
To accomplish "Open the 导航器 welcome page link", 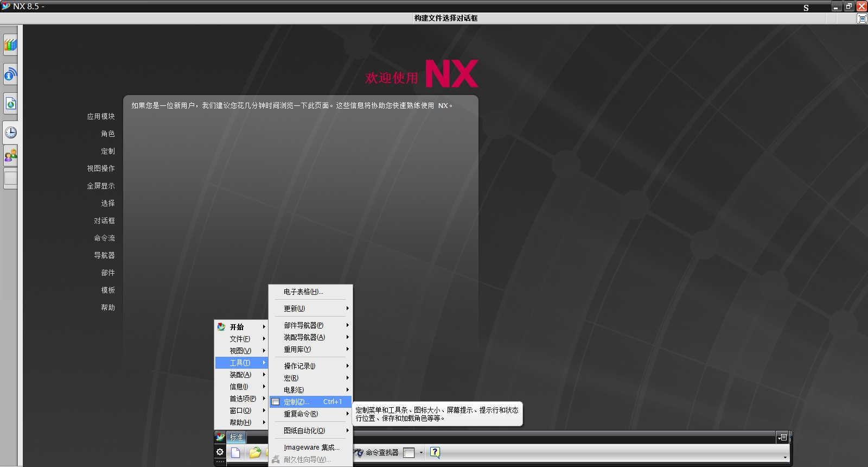I will [x=104, y=255].
